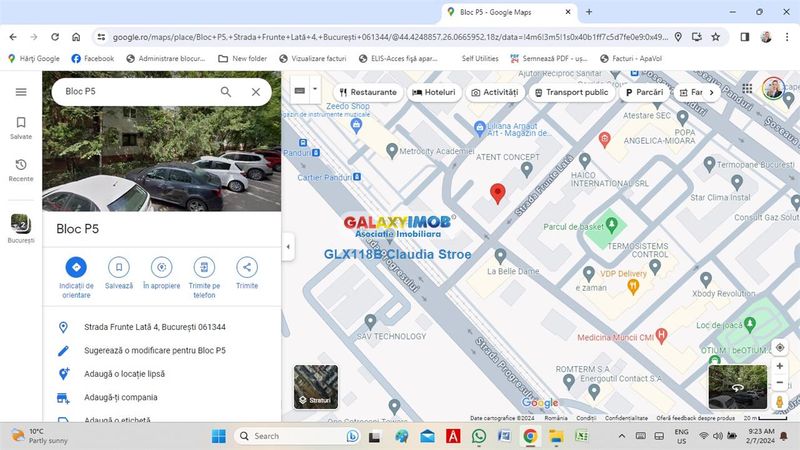800x450 pixels.
Task: Clear search with the X icon
Action: [x=256, y=92]
